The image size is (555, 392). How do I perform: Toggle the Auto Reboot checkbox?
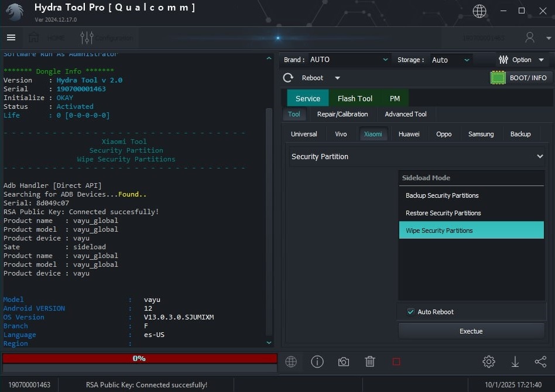(x=411, y=312)
